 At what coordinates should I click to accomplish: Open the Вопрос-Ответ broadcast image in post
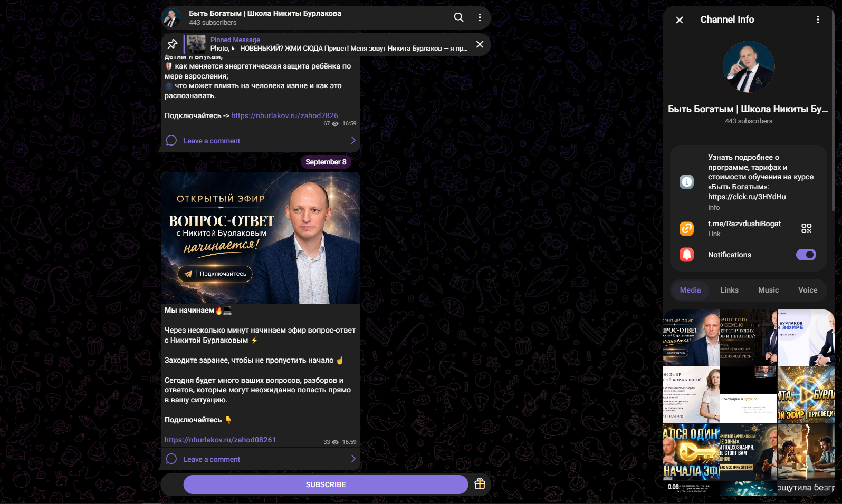coord(261,238)
